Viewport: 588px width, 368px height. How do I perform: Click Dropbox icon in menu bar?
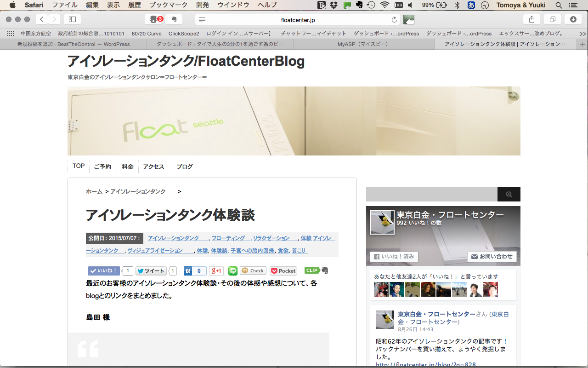[x=334, y=5]
